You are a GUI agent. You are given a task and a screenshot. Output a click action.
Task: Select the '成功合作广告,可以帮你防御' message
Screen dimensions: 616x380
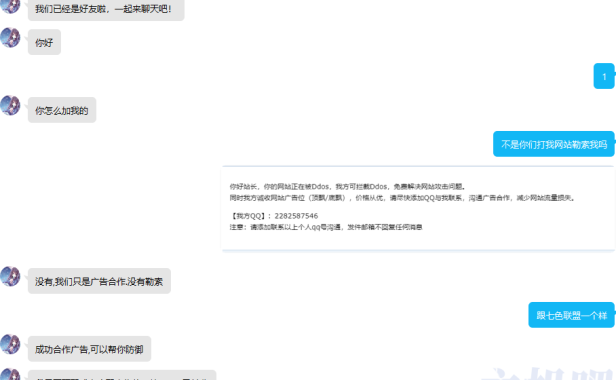[x=90, y=349]
